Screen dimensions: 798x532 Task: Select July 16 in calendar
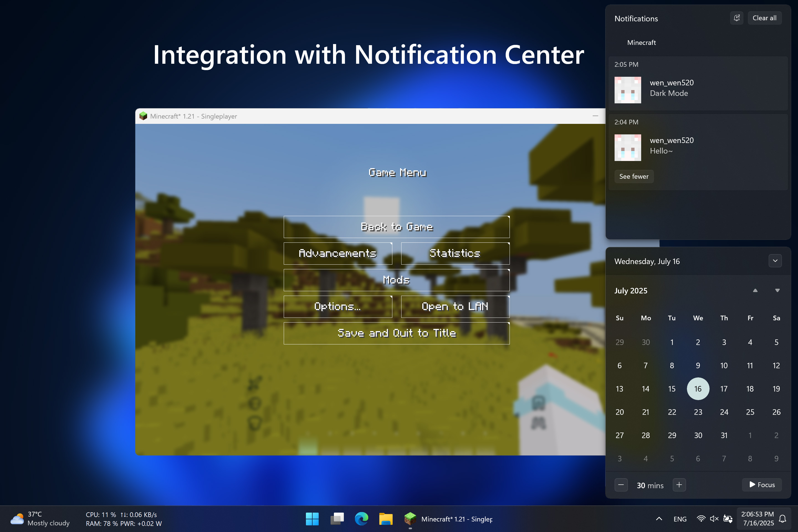pyautogui.click(x=698, y=389)
